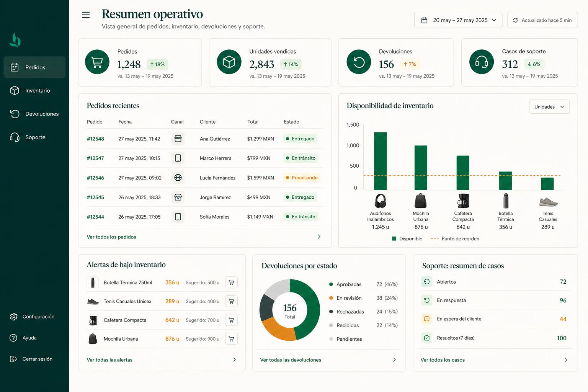Image resolution: width=588 pixels, height=392 pixels.
Task: Click the Abiertos status icon in support summary
Action: pos(426,282)
